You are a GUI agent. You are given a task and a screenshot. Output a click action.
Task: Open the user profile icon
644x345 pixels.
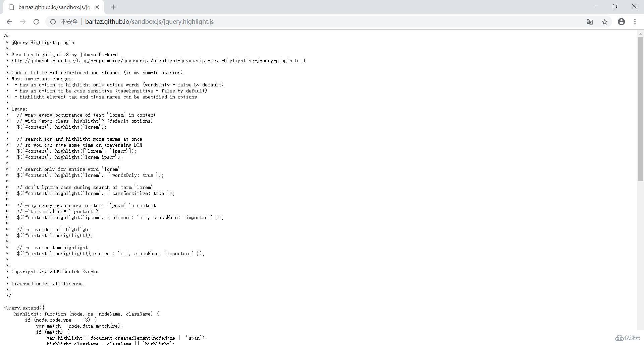pos(622,22)
